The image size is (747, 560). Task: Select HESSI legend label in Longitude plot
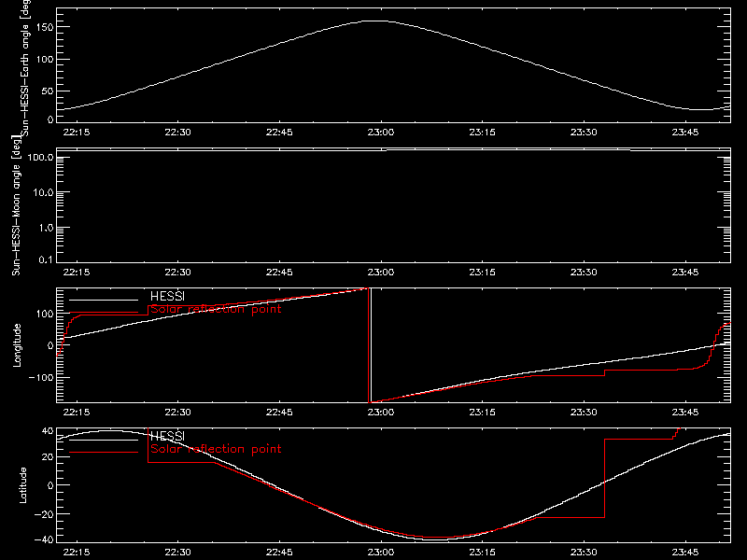click(x=167, y=297)
